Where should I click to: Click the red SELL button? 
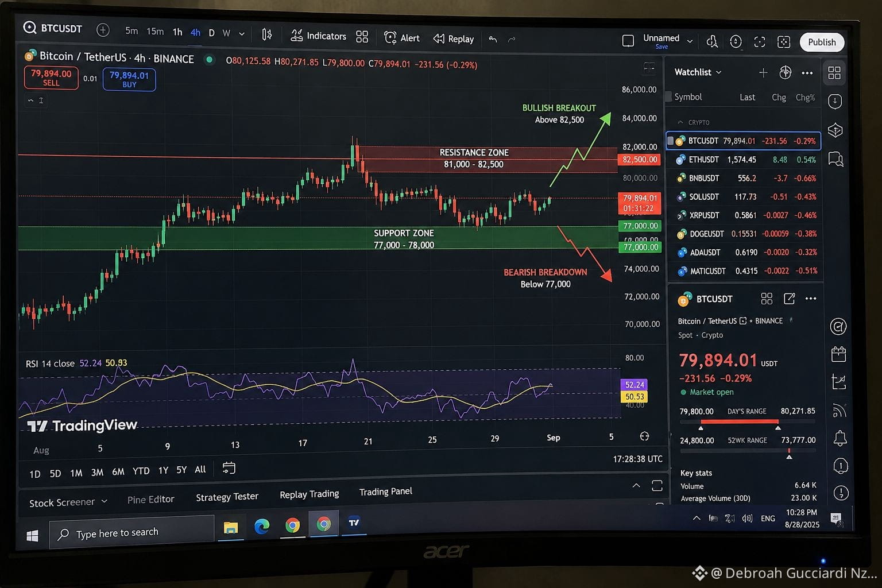coord(51,78)
